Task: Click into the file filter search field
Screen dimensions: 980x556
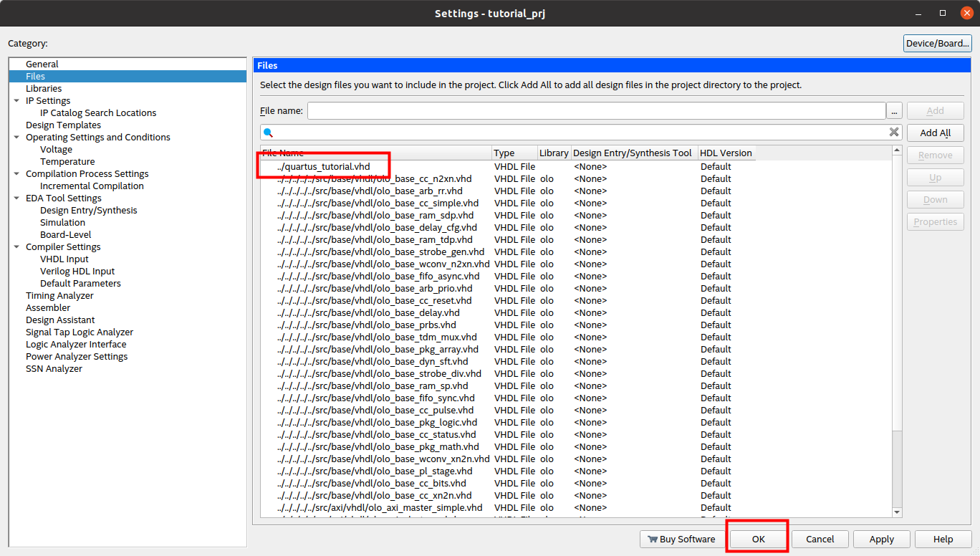Action: click(x=582, y=133)
